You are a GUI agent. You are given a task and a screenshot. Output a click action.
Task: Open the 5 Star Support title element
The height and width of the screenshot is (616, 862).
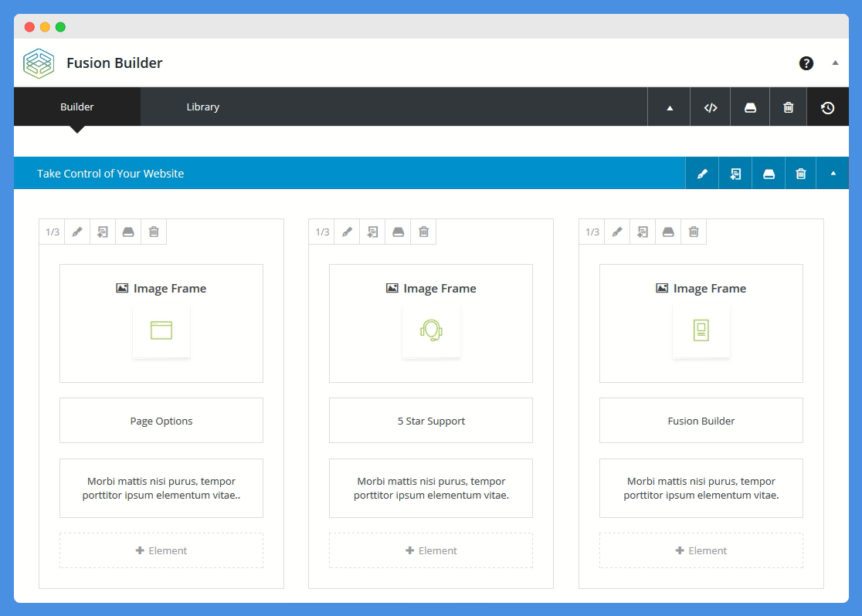pyautogui.click(x=431, y=421)
